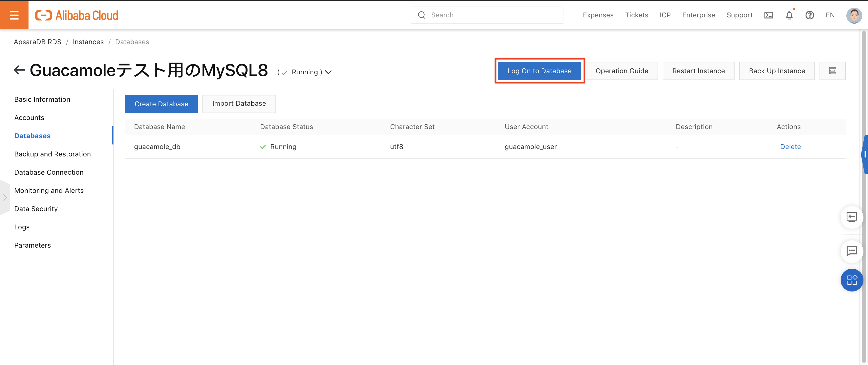Click Running status in guacamole_db row
Viewport: 868px width, 365px height.
[278, 146]
